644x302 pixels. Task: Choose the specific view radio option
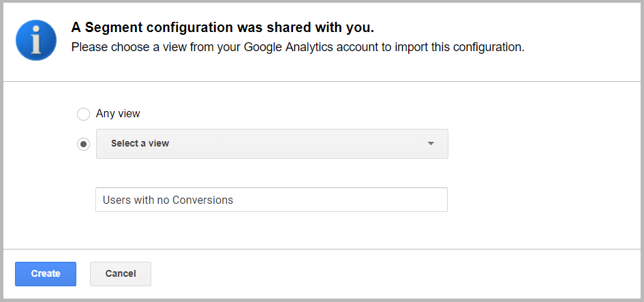point(83,145)
